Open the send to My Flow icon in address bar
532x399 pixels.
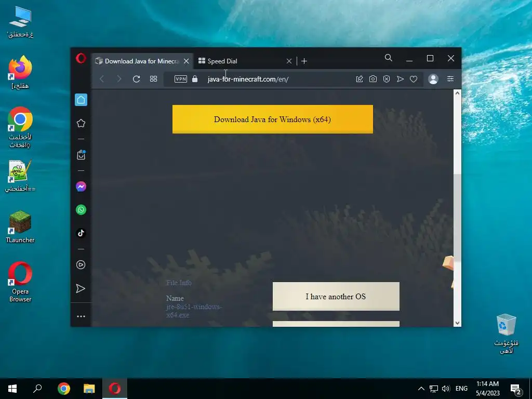401,79
